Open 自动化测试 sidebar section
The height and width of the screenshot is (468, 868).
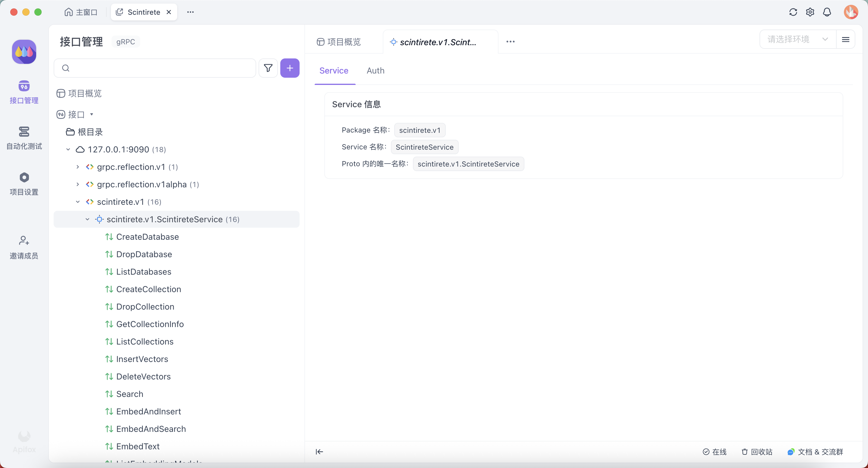tap(24, 138)
